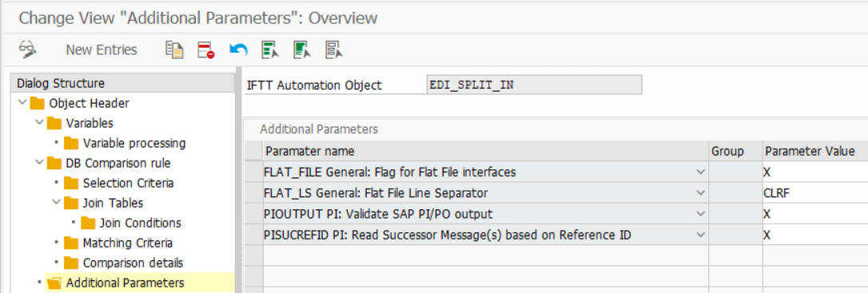
Task: Open the FLAT_LS parameter name dropdown
Action: [x=701, y=193]
